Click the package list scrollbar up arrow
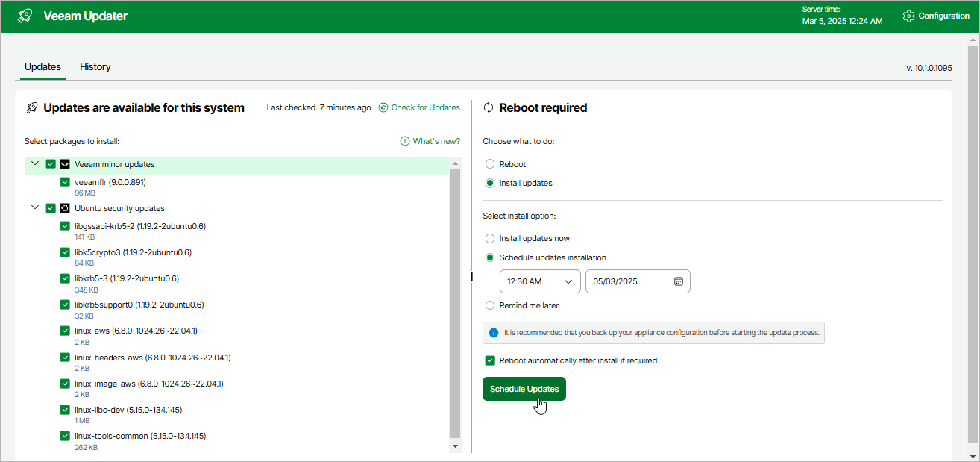Screen dimensions: 980x462 456,163
